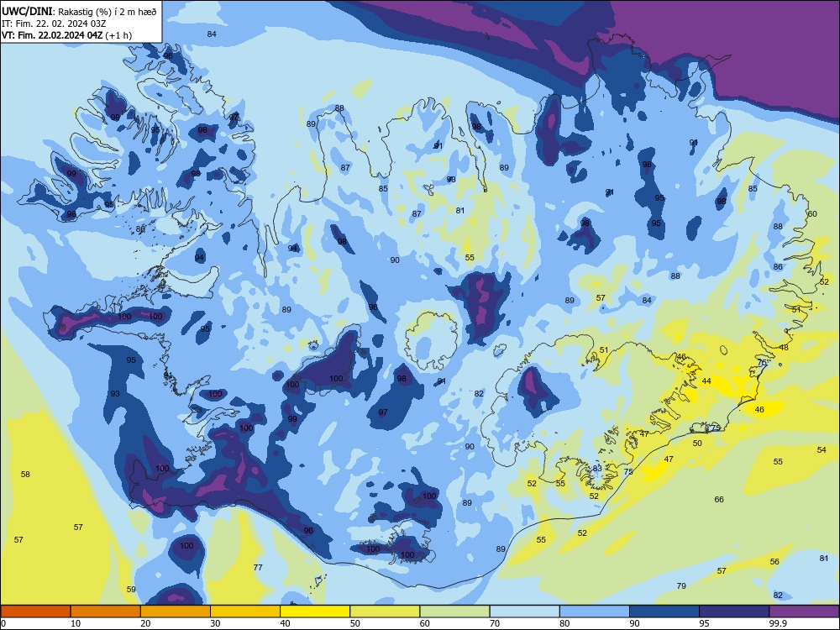The width and height of the screenshot is (840, 630).
Task: Select the humidity value 58 on the map
Action: (25, 474)
